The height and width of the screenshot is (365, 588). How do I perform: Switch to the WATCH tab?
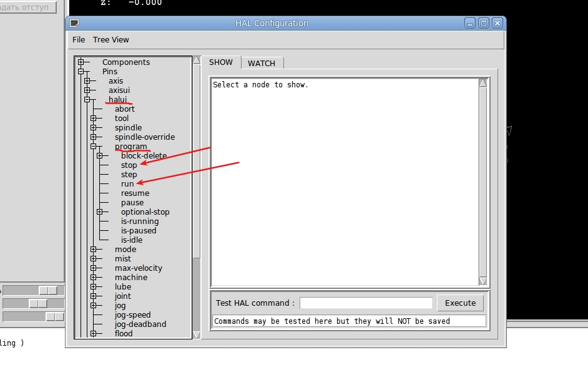point(262,64)
